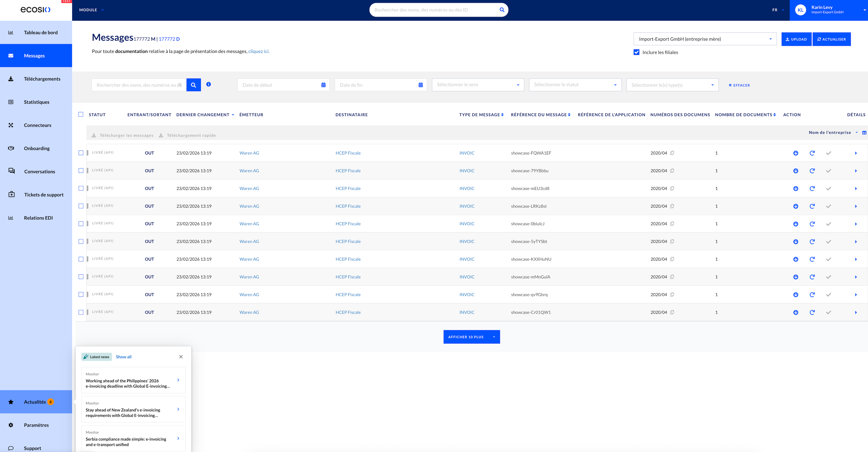The width and height of the screenshot is (868, 452).
Task: Open Nom de l'entreprise dropdown
Action: 833,133
